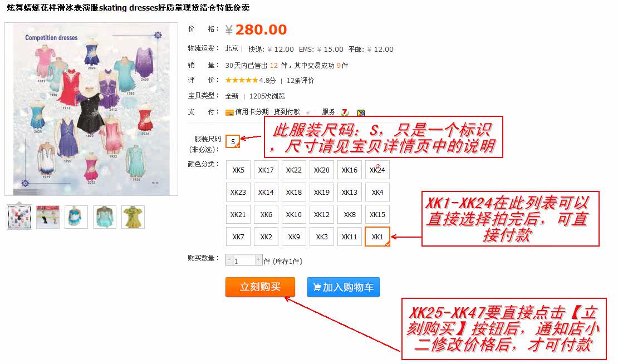Select the first dress collage thumbnail

click(19, 217)
